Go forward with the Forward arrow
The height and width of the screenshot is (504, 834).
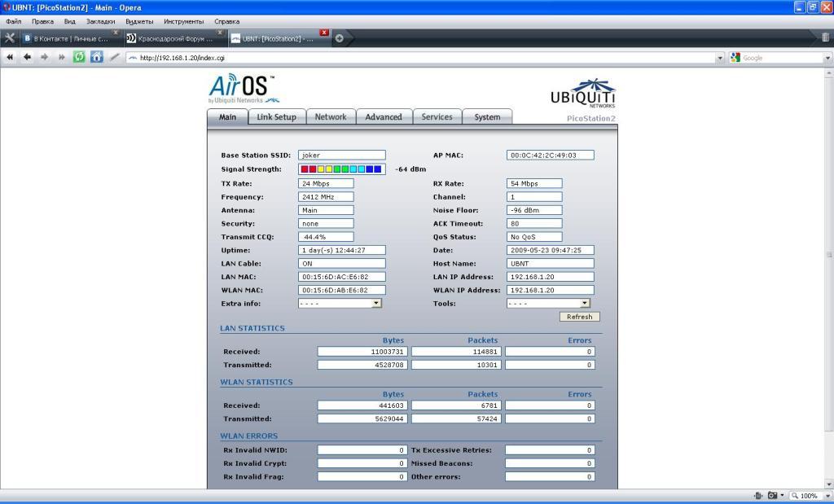[44, 57]
